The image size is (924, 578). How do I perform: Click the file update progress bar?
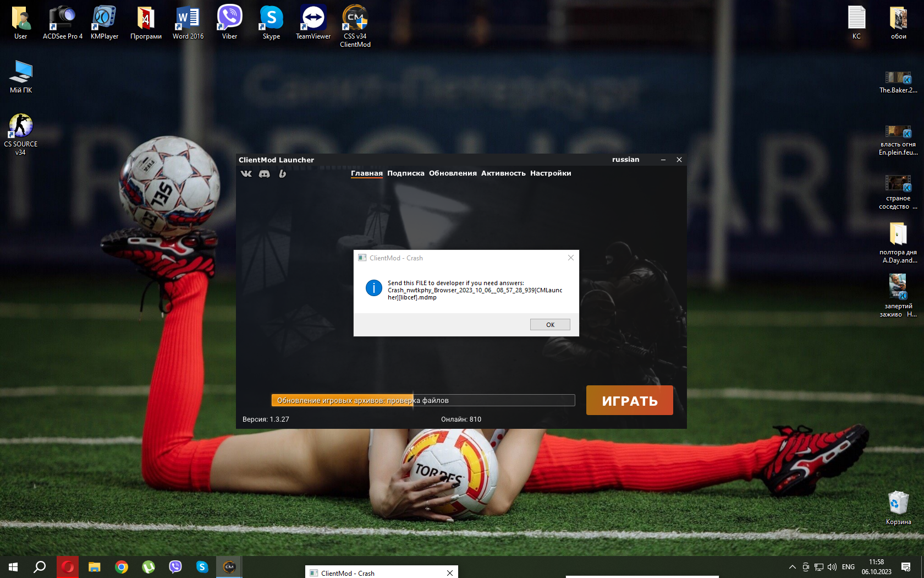[423, 400]
